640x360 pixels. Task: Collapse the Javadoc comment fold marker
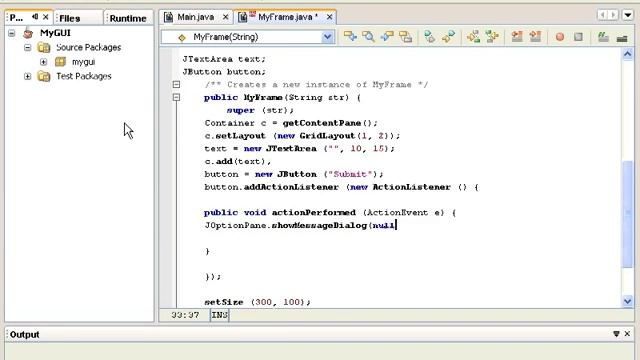176,84
